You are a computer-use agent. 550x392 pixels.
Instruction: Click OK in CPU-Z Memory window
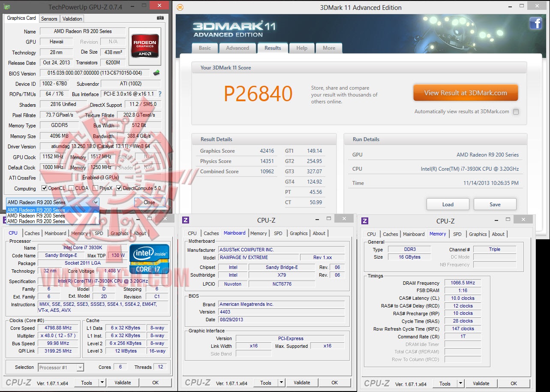pyautogui.click(x=514, y=383)
